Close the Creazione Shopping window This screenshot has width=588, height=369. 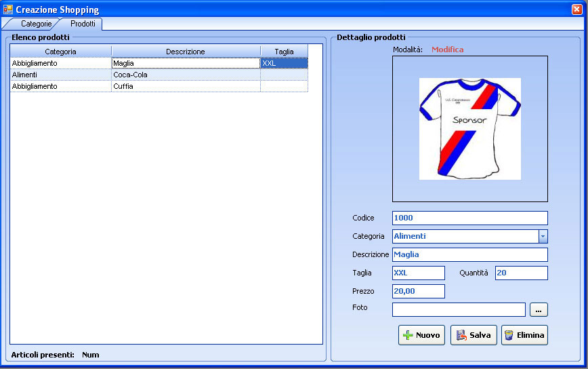(576, 9)
